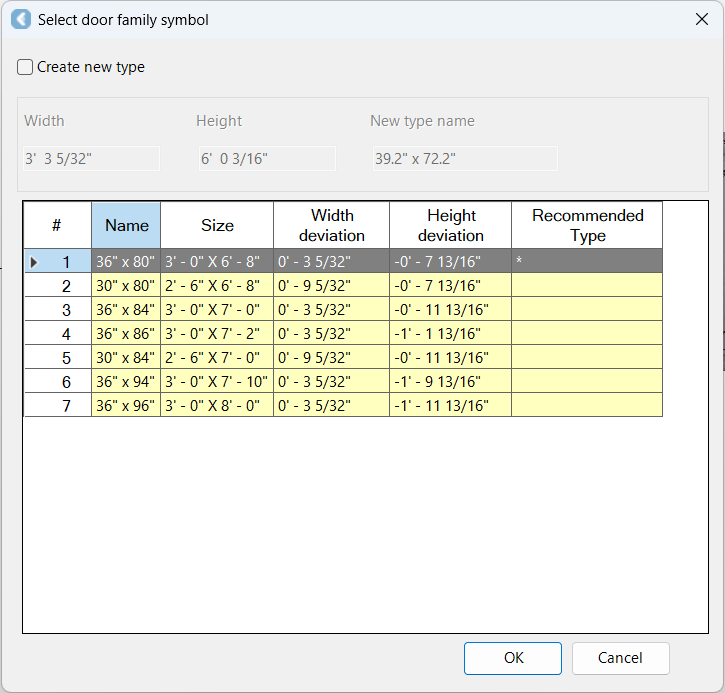Close the Select door family symbol dialog
Viewport: 725px width, 693px height.
[x=701, y=19]
